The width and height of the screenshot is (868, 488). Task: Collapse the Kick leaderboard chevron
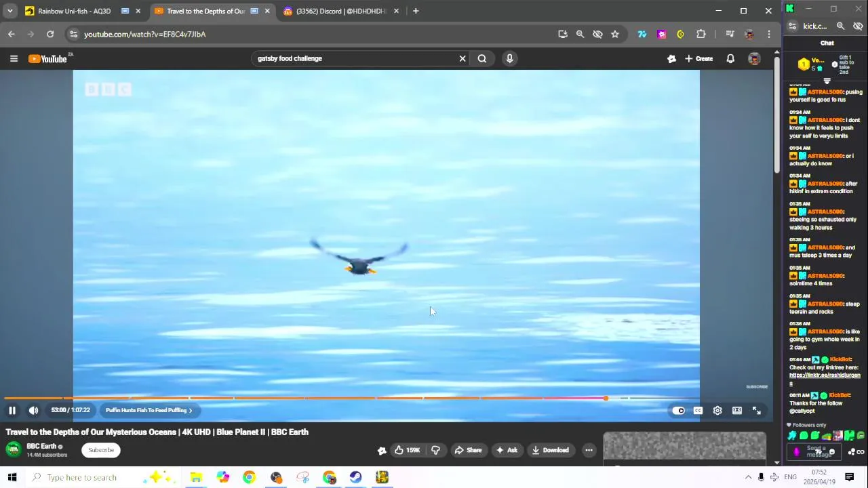click(x=827, y=81)
